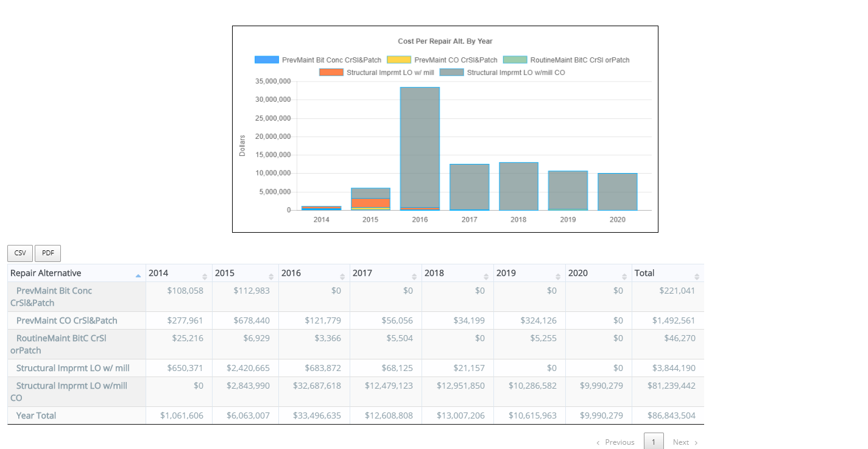Hide the PrevMaint CO CrSl&Patch legend series
This screenshot has width=868, height=449.
point(442,60)
